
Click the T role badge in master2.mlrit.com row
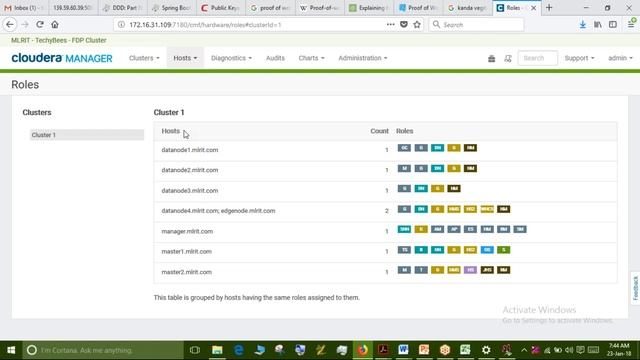[421, 270]
